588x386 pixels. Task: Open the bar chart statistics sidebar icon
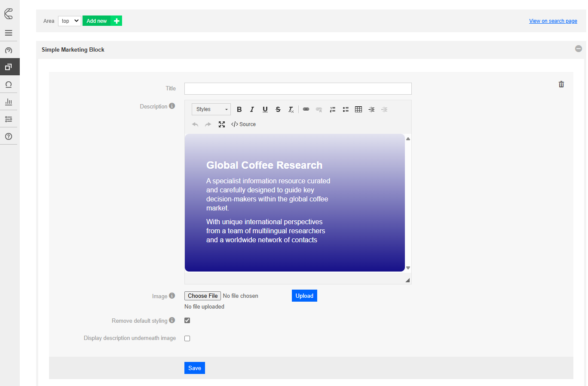(9, 102)
